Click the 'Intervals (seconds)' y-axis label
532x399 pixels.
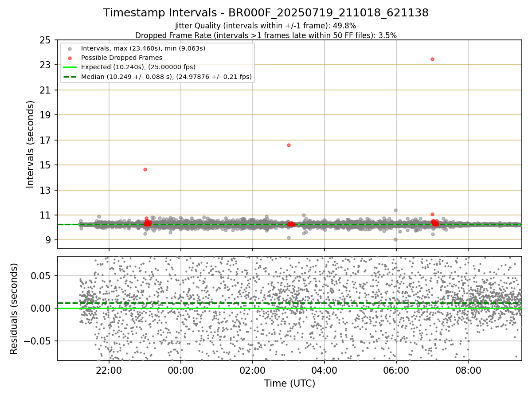click(x=30, y=144)
